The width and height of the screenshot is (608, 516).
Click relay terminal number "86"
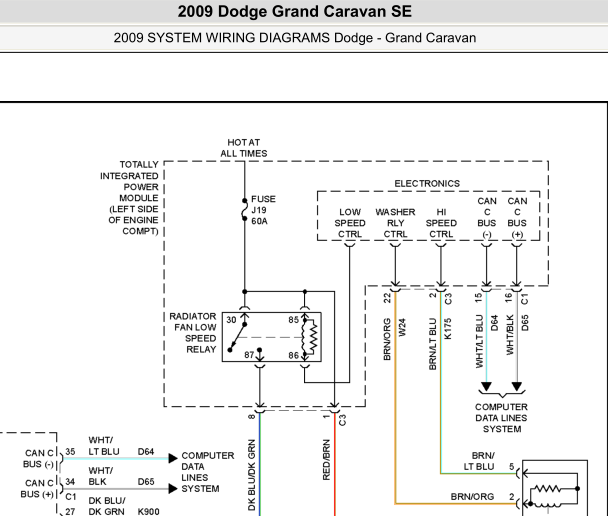(x=294, y=355)
